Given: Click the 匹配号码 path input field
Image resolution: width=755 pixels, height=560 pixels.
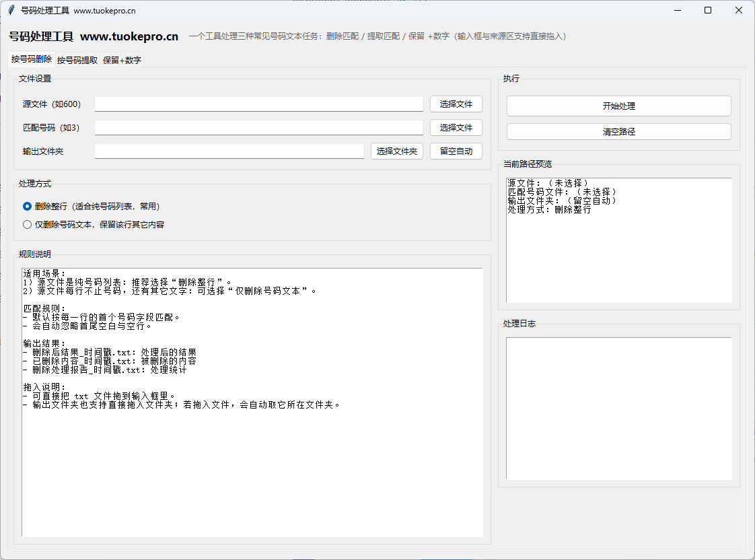Looking at the screenshot, I should pyautogui.click(x=258, y=128).
